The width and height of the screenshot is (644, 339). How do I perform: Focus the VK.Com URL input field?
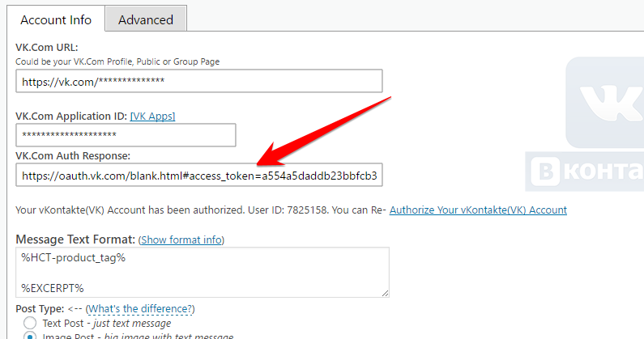pyautogui.click(x=198, y=82)
